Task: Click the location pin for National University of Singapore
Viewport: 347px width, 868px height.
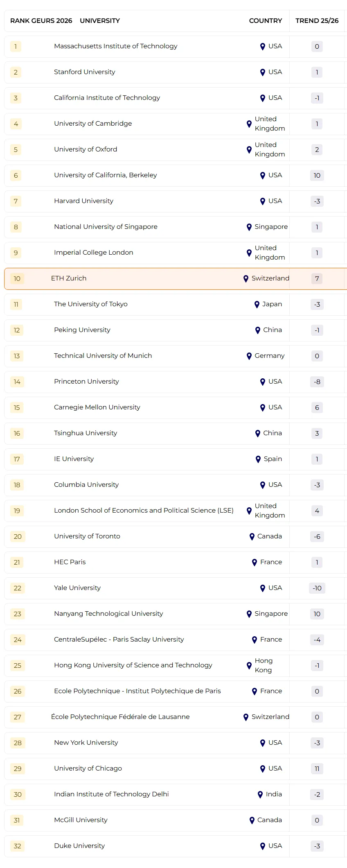Action: [249, 227]
